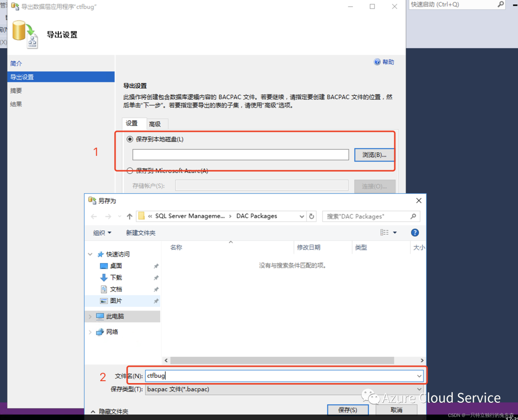The width and height of the screenshot is (518, 420).
Task: Click SQL Server Manageme... breadcrumb segment
Action: click(x=190, y=216)
